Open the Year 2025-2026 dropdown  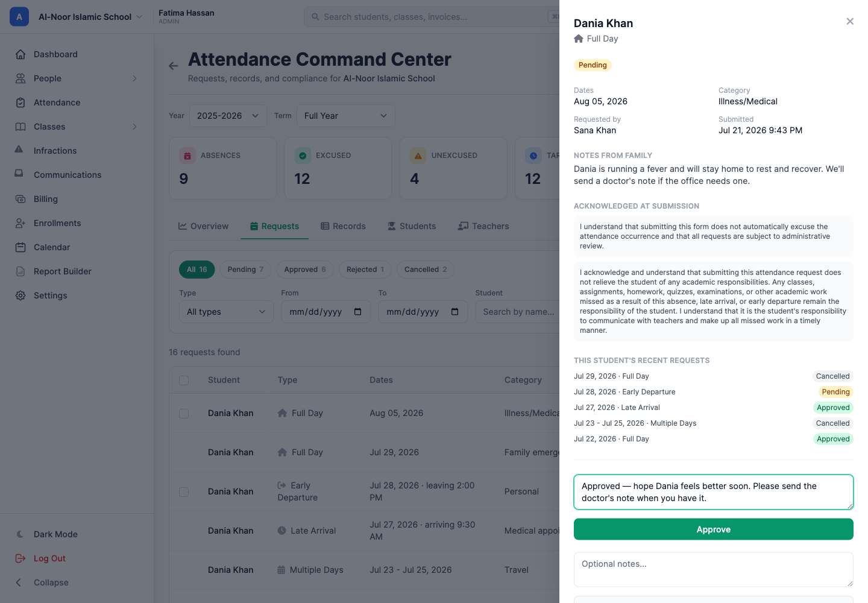click(x=228, y=116)
